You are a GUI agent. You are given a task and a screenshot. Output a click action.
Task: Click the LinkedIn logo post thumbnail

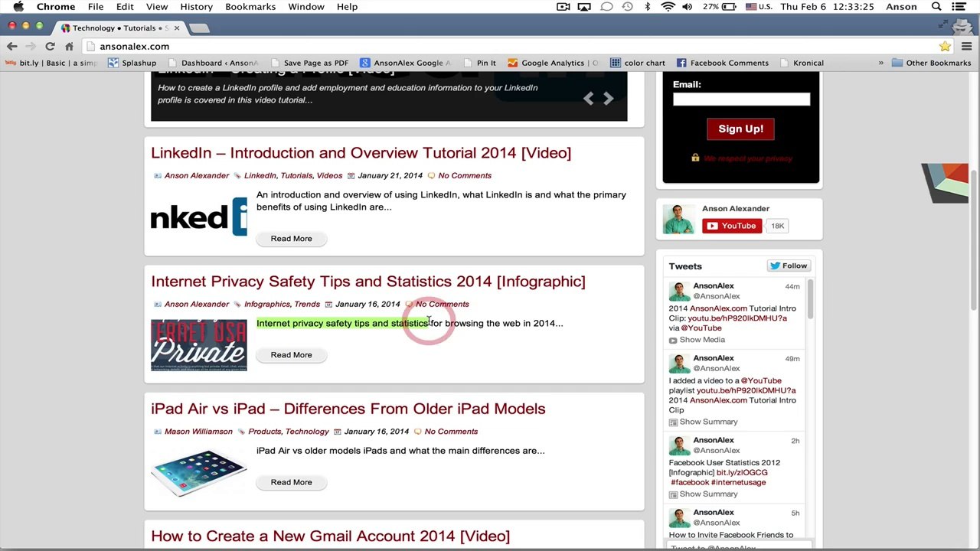(199, 217)
